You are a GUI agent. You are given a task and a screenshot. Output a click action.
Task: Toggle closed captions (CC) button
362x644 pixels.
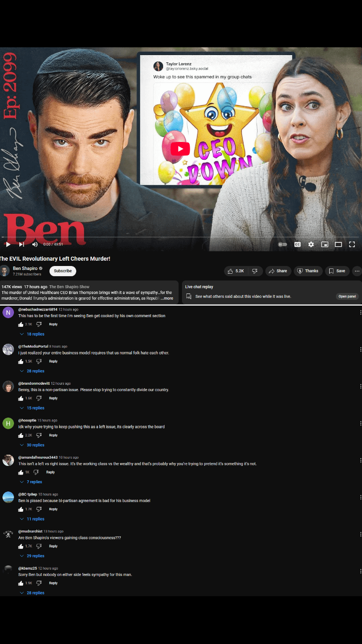pyautogui.click(x=297, y=244)
